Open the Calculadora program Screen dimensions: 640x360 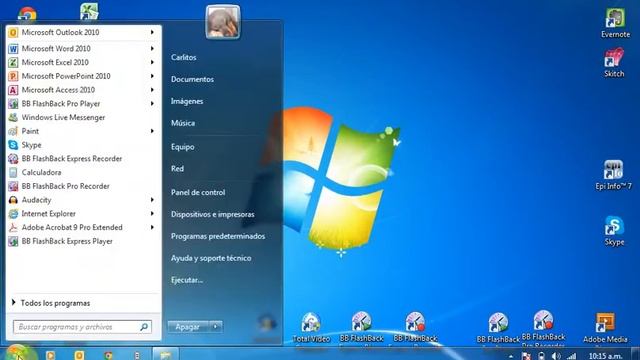pyautogui.click(x=84, y=172)
